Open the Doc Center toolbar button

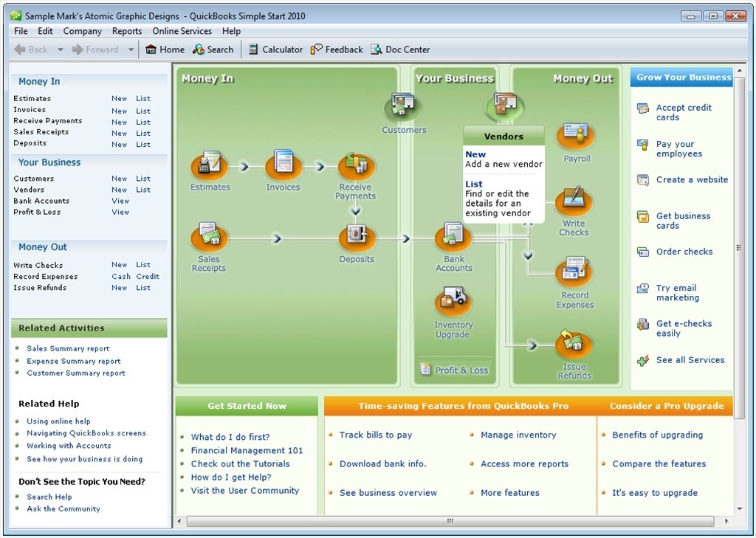400,49
